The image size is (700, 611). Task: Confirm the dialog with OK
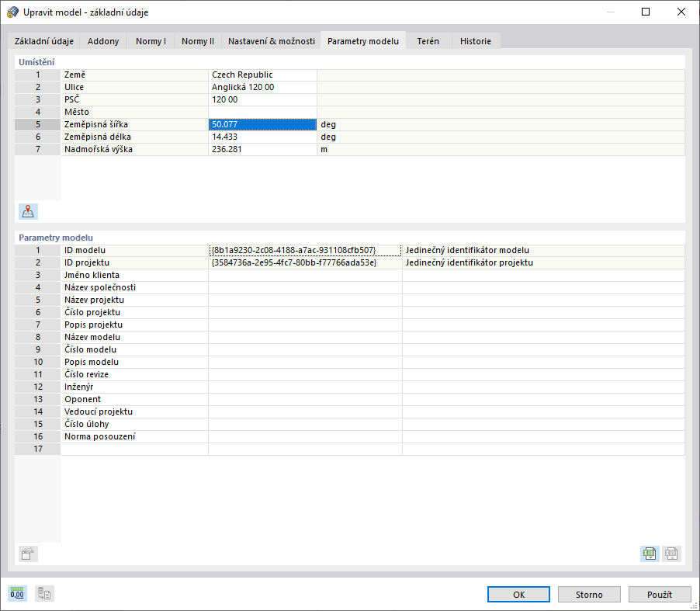pos(518,595)
